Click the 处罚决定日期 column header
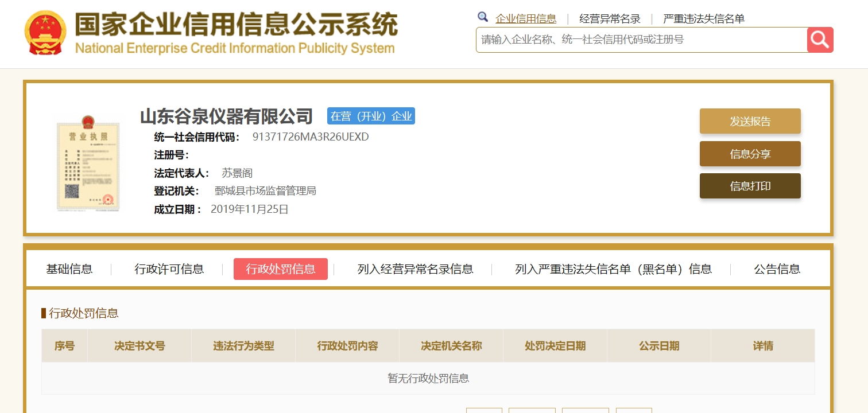Viewport: 868px width, 413px height. (555, 346)
